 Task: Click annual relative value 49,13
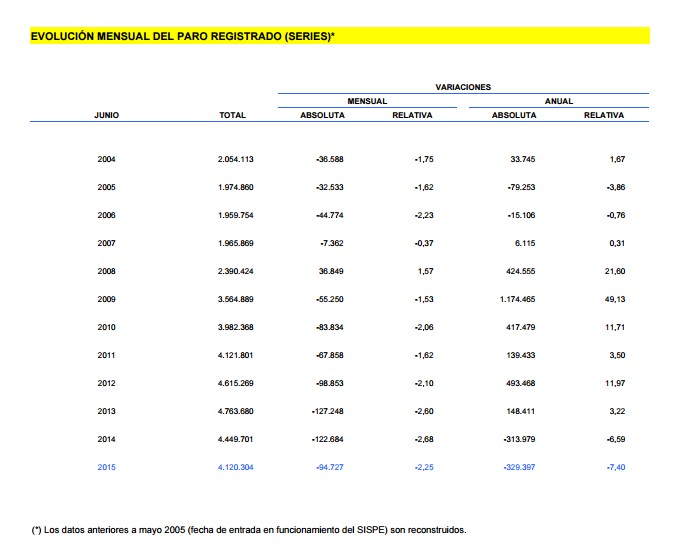(x=611, y=299)
